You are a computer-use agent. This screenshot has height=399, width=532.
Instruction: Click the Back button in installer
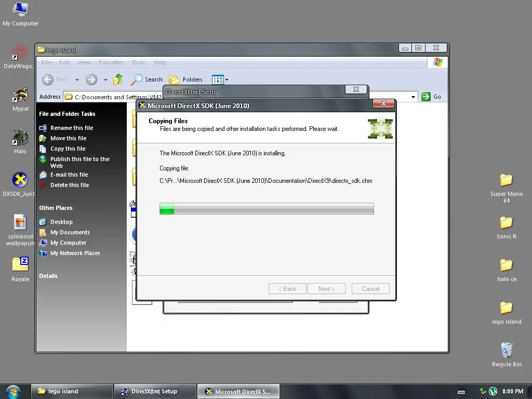tap(287, 289)
